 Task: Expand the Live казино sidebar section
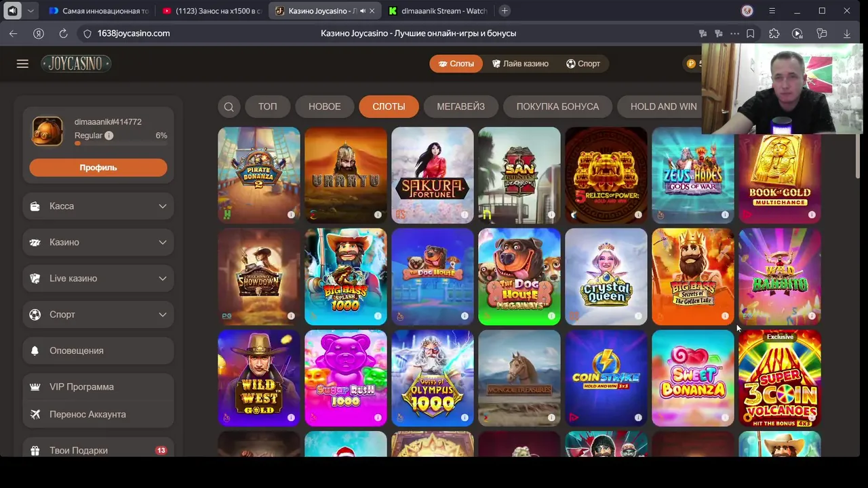coord(98,279)
